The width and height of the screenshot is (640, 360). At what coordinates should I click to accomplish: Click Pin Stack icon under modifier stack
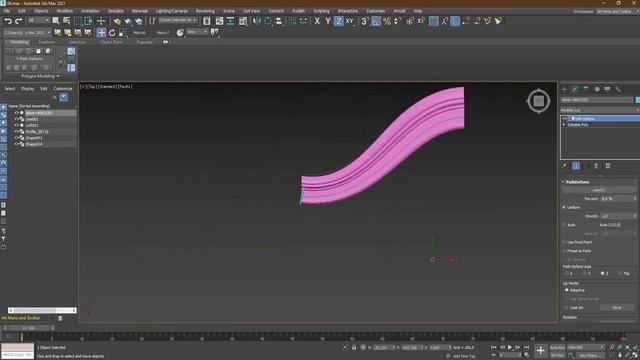coord(564,166)
